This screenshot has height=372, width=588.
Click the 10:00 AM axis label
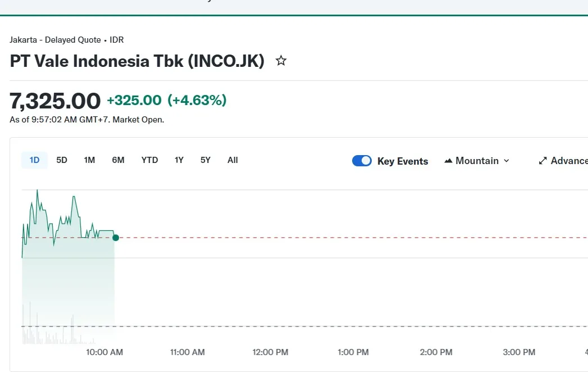point(104,352)
